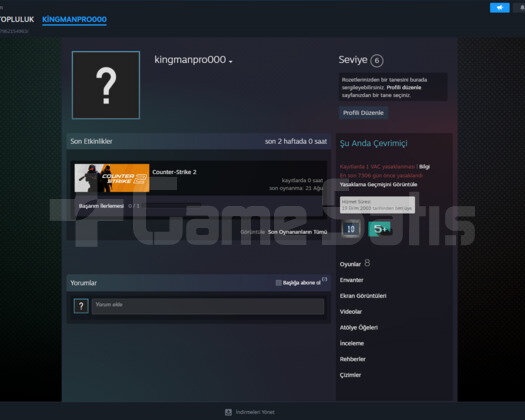Viewport: 525px width, 420px height.
Task: Click the Hizmet Süresi tooltip box
Action: pos(377,205)
